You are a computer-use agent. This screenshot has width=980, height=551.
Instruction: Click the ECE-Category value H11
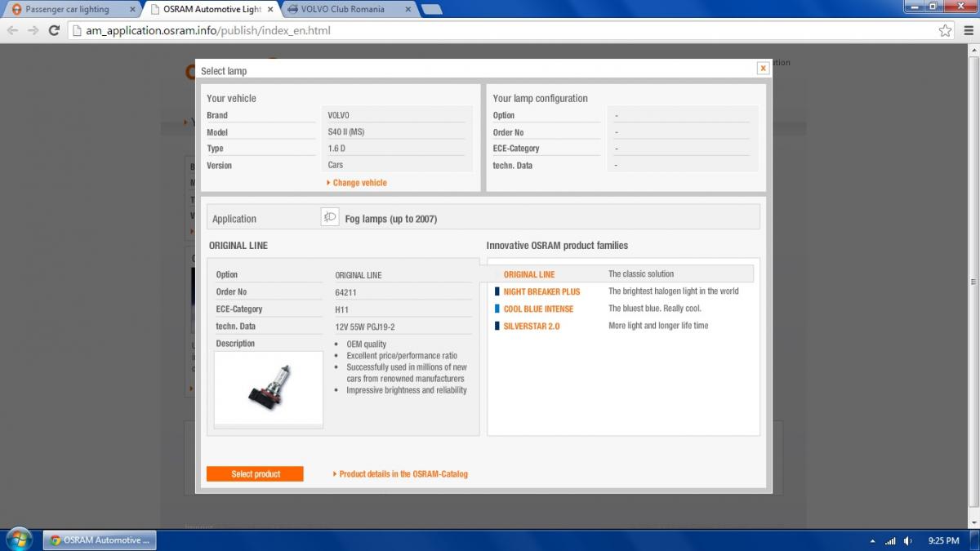[x=341, y=309]
